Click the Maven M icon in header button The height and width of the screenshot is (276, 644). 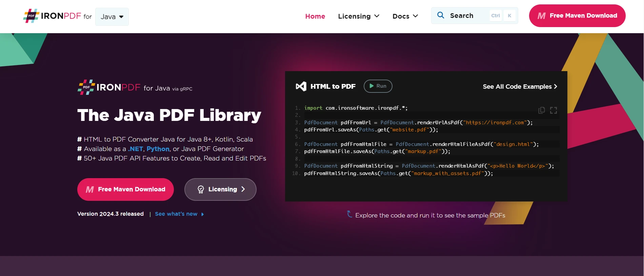(542, 16)
